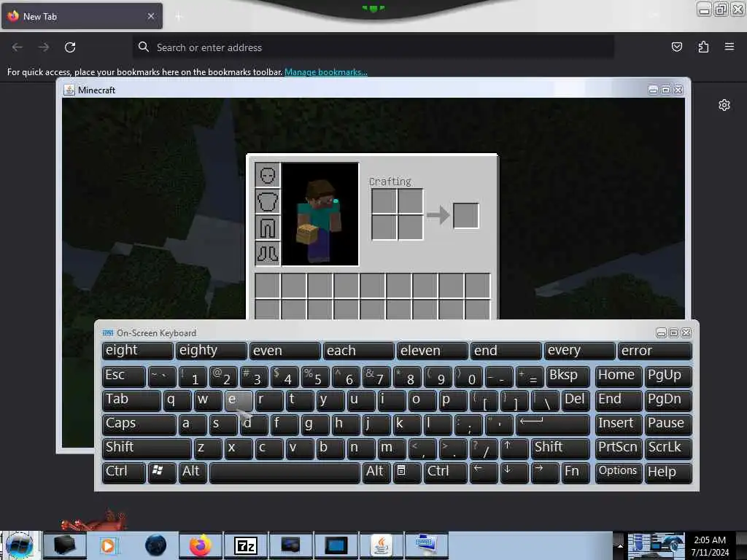Open the On-Screen Keyboard taskbar icon

[x=426, y=545]
